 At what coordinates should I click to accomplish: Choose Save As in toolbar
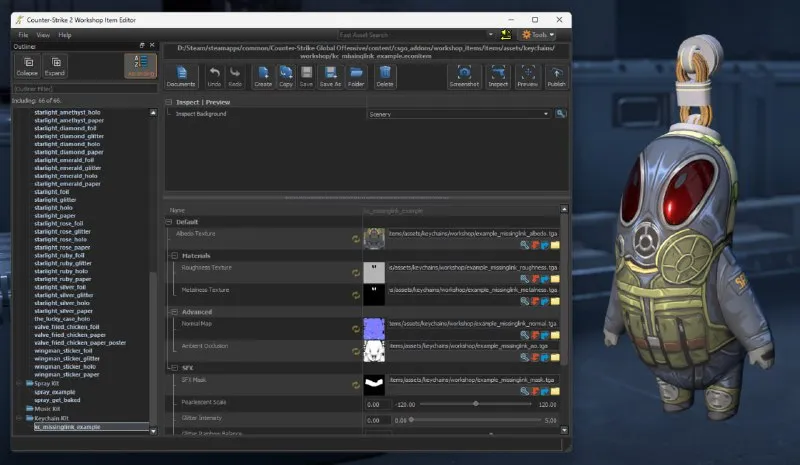tap(330, 77)
